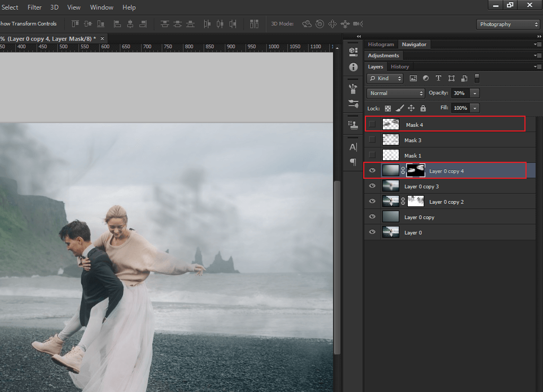
Task: Lock image pixels with brush icon
Action: 400,108
